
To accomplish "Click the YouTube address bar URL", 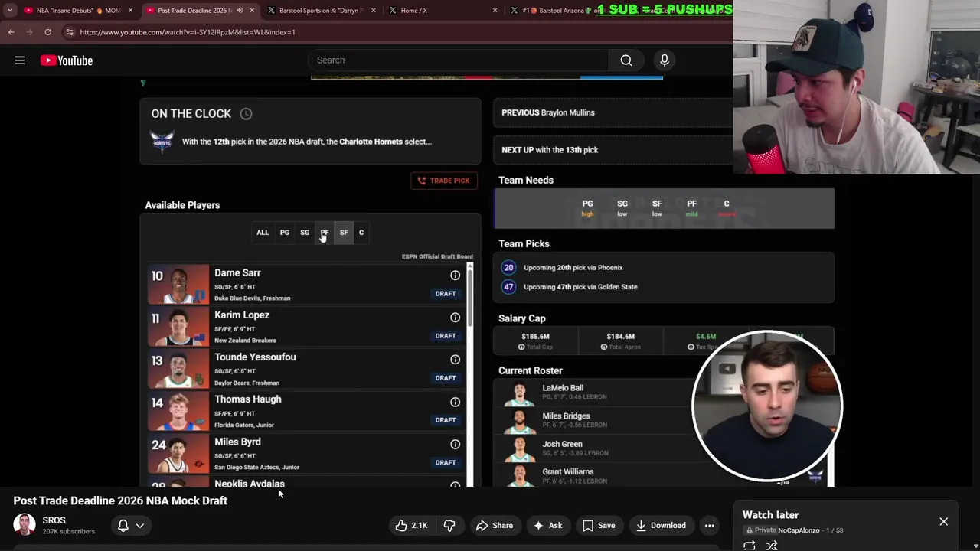I will point(188,32).
